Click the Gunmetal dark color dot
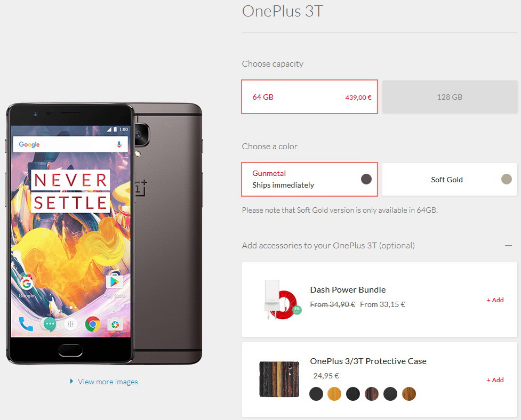The height and width of the screenshot is (420, 521). click(366, 179)
